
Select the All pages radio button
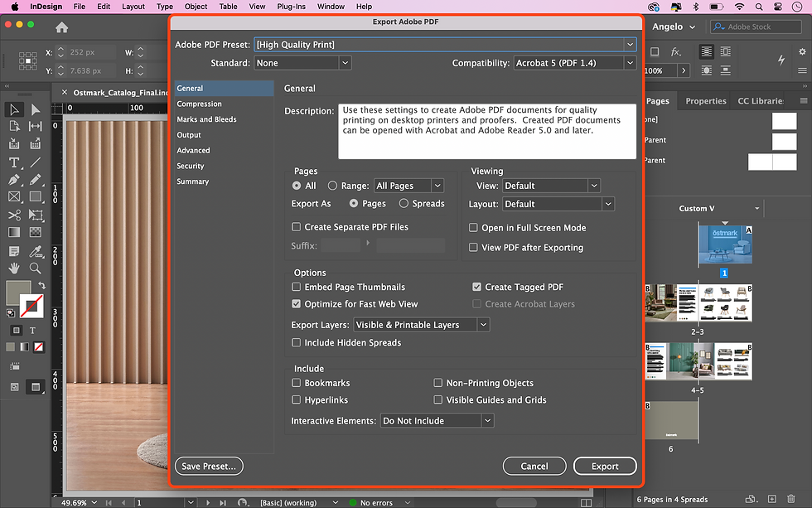297,186
